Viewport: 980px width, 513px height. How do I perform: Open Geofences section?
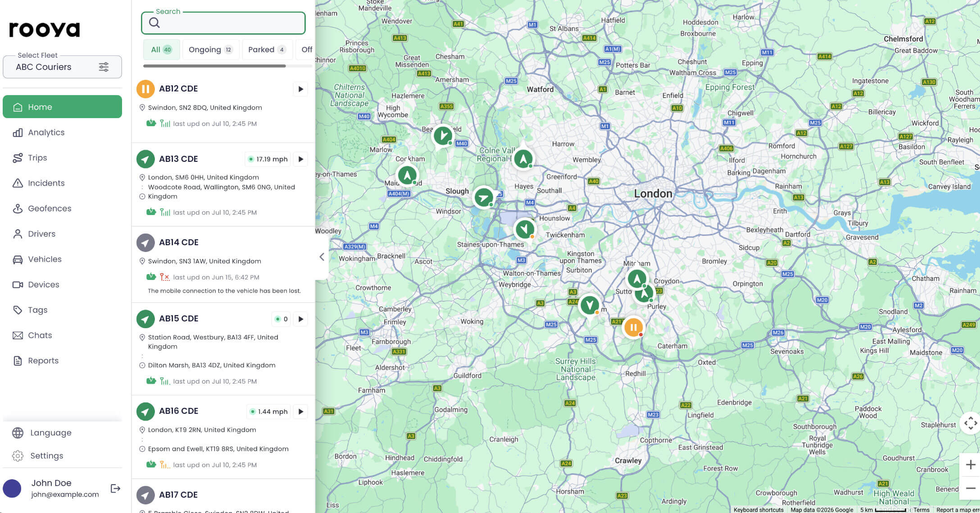[62, 208]
